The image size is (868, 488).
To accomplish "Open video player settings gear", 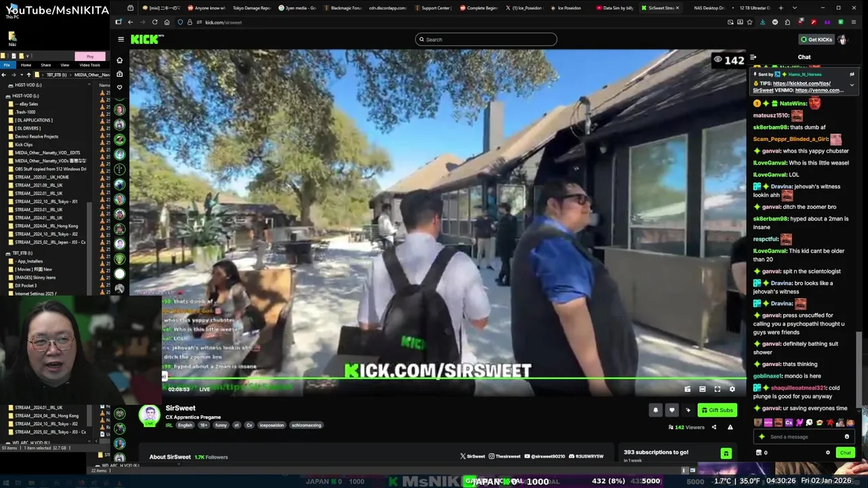I will pyautogui.click(x=732, y=389).
